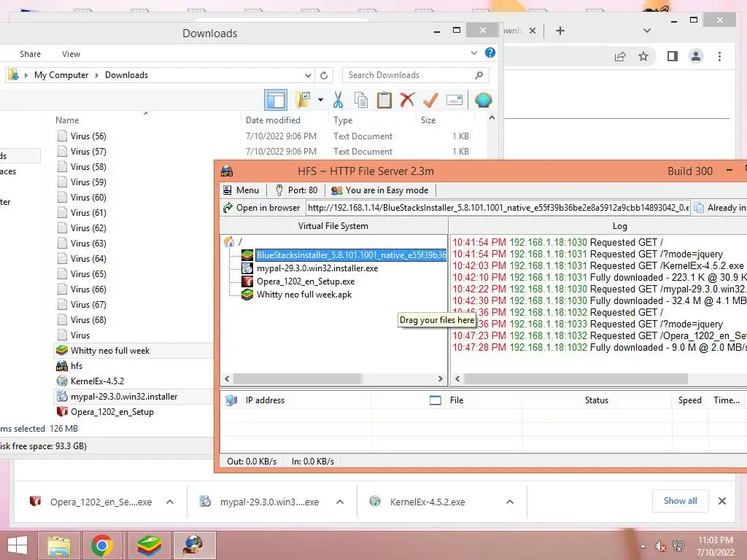Image resolution: width=747 pixels, height=560 pixels.
Task: Click the Virtual File System scroll right arrow
Action: [440, 379]
